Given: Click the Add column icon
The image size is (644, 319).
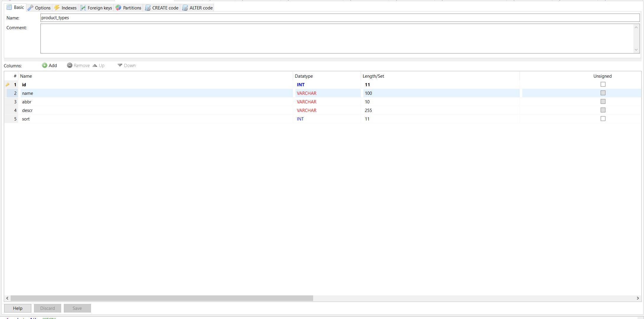Looking at the screenshot, I should (x=44, y=65).
